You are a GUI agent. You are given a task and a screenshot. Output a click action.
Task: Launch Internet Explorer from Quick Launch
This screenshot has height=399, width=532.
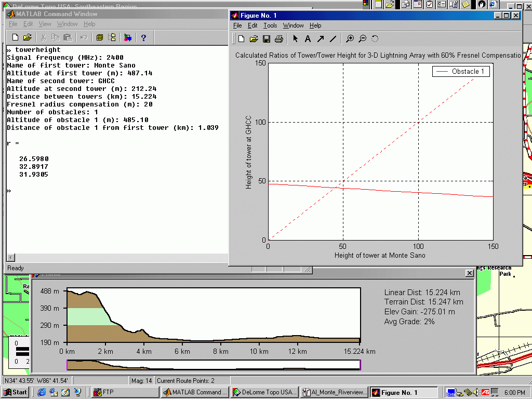42,392
